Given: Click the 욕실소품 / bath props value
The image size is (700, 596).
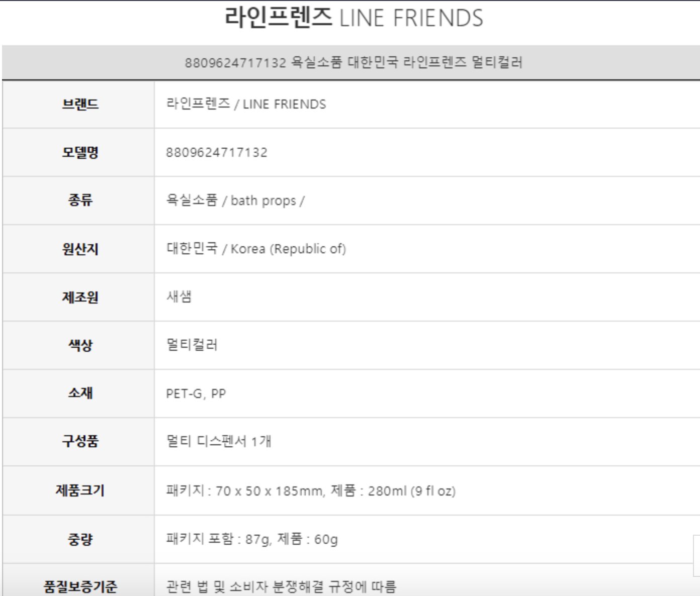Looking at the screenshot, I should [x=235, y=201].
